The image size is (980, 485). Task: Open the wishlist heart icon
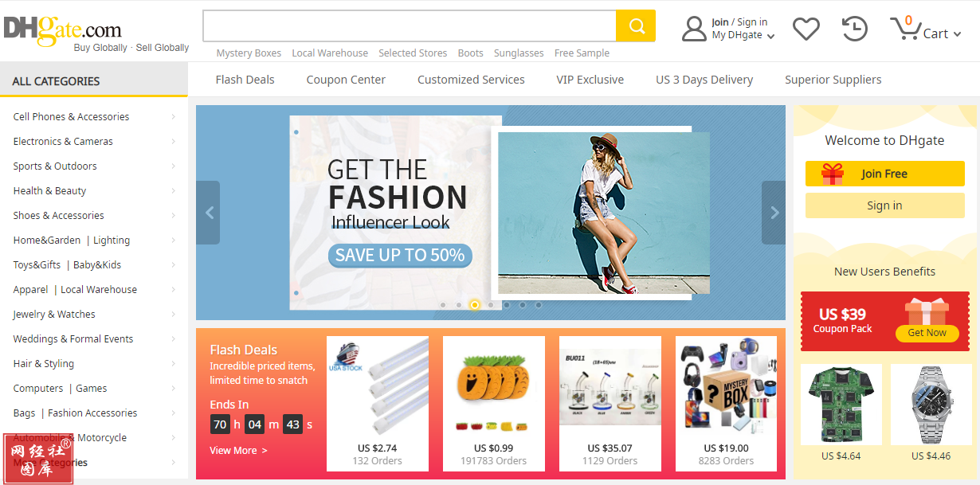point(806,29)
